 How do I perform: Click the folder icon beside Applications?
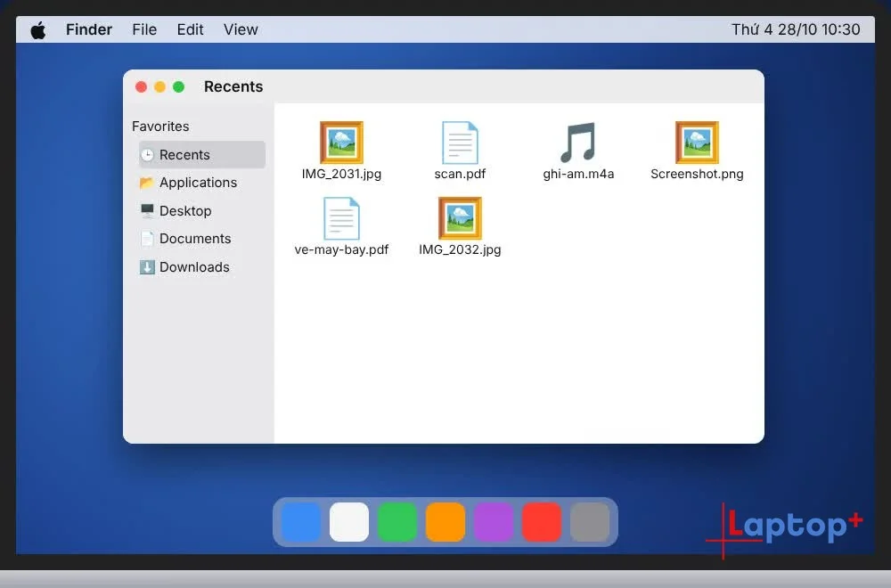click(x=147, y=183)
